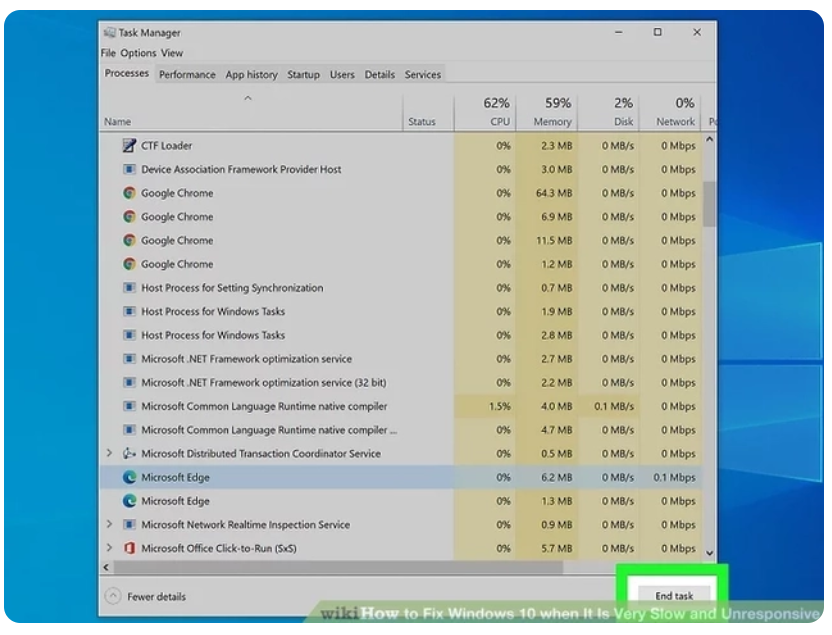Click the Runtime native compiler icon at 1.5% CPU

[x=129, y=406]
